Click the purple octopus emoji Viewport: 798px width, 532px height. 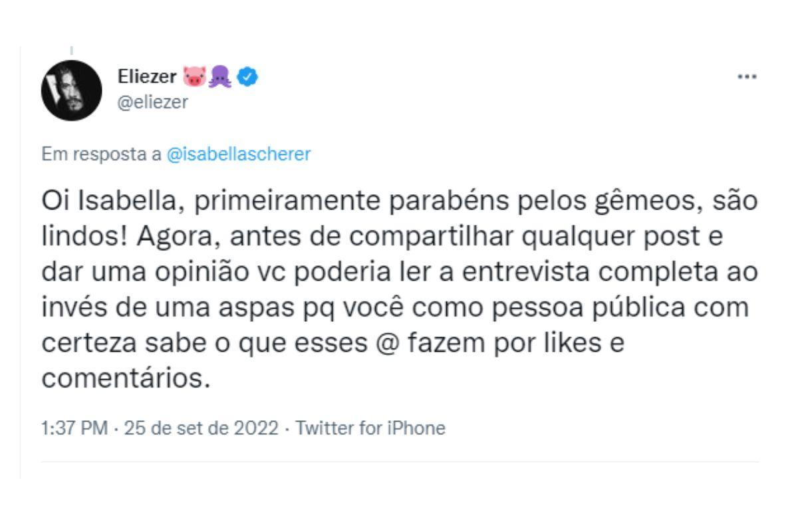[217, 78]
